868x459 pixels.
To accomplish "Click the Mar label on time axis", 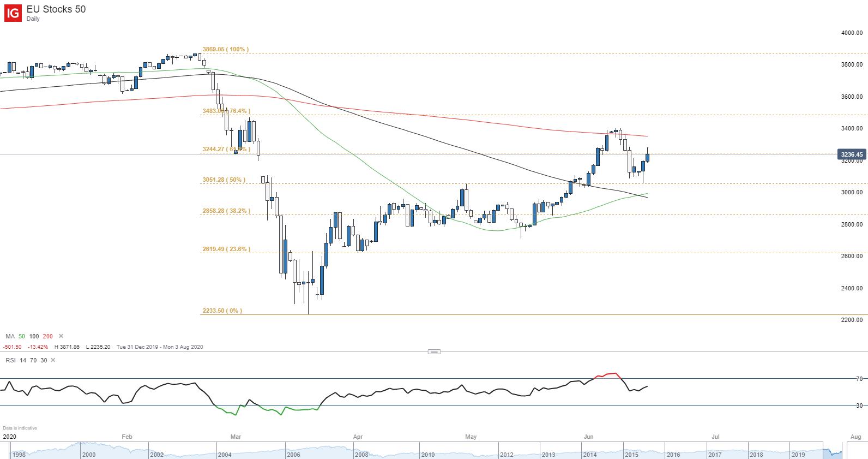I will (x=236, y=437).
